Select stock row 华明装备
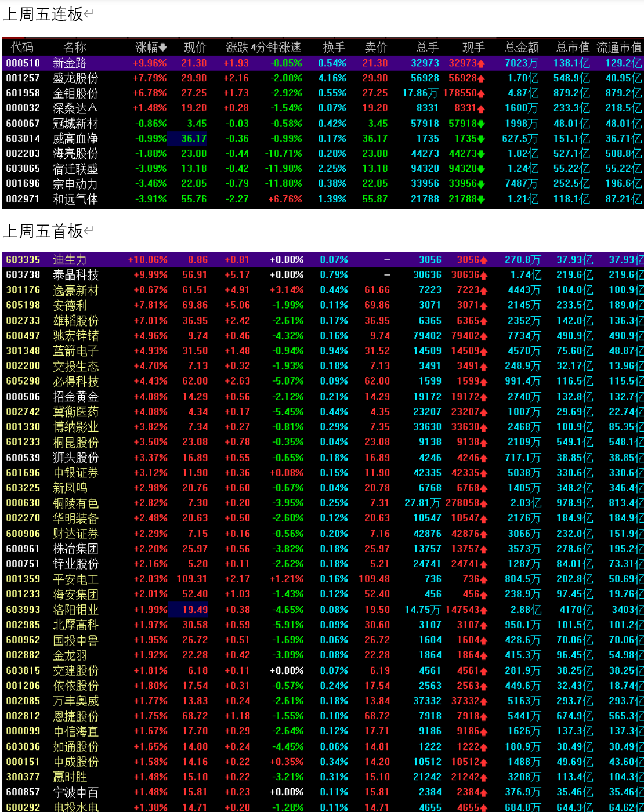Screen dimensions: 644x812 [323, 518]
